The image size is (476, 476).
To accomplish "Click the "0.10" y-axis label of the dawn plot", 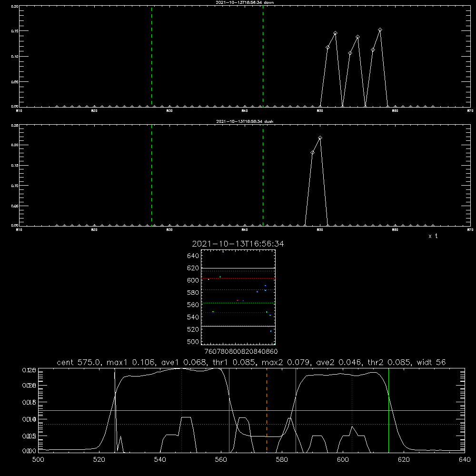I will tap(15, 57).
